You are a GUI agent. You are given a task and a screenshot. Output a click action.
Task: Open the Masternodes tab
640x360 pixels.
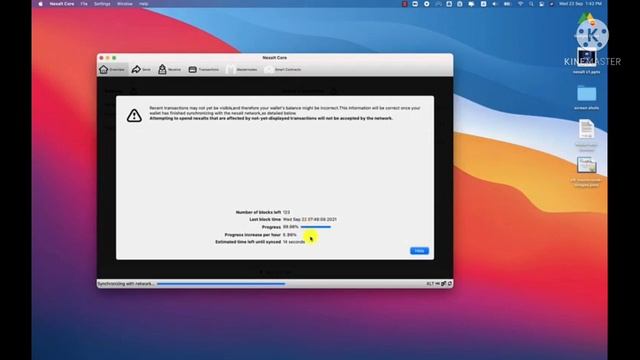tap(242, 69)
